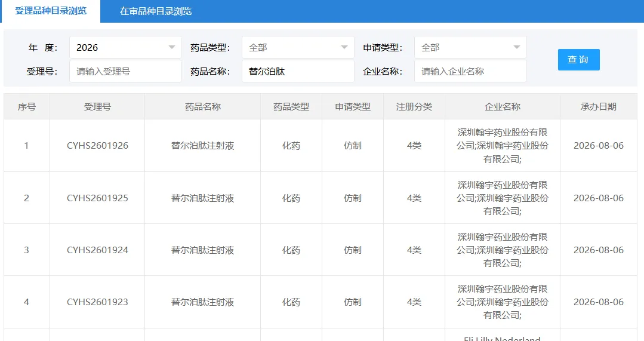Click 替尔泊肽注射液 in row CYHS2601924
644x341 pixels.
tap(202, 250)
